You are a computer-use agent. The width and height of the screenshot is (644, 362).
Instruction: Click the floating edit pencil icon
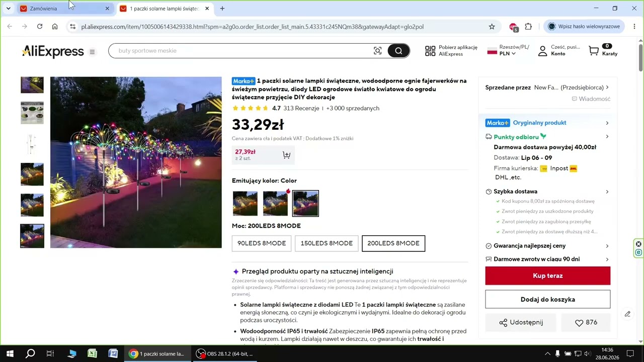pos(627,314)
